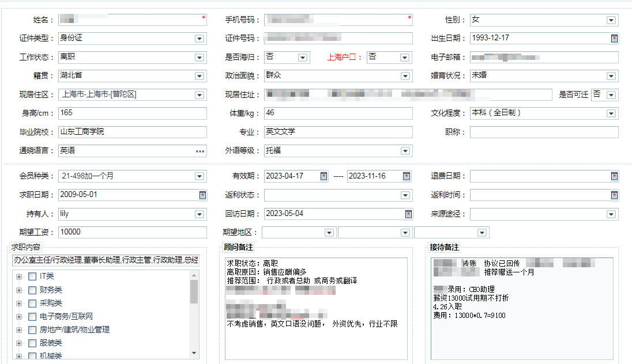Open the 婚育状况 dropdown showing 未婚
632x364 pixels.
[611, 76]
